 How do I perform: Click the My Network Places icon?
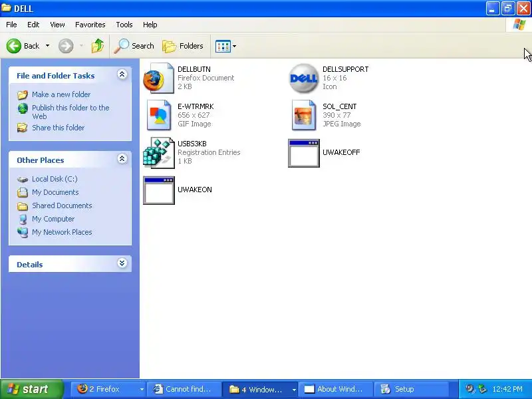[23, 232]
